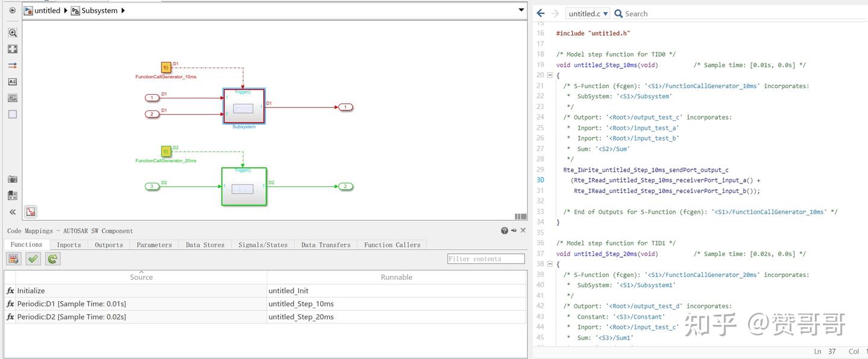The width and height of the screenshot is (868, 359).
Task: Collapse the code fold at line 20
Action: click(x=550, y=75)
